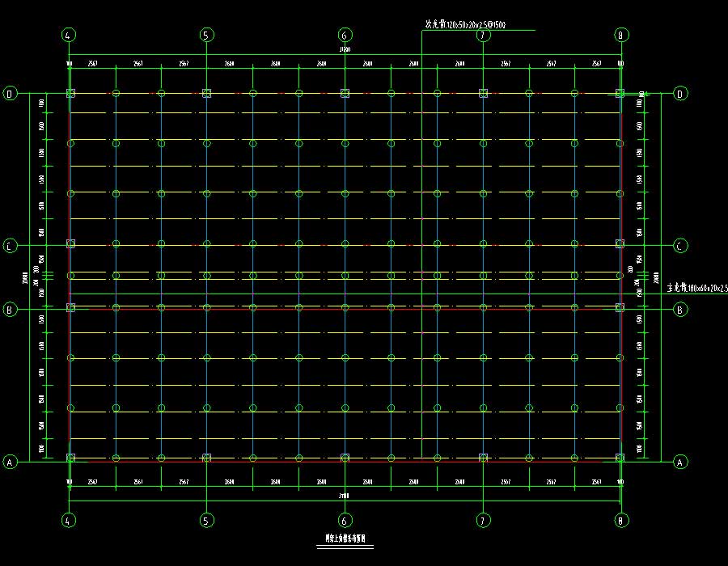Viewport: 728px width, 566px height.
Task: Pick bottom grid bubble 4
Action: (x=69, y=520)
